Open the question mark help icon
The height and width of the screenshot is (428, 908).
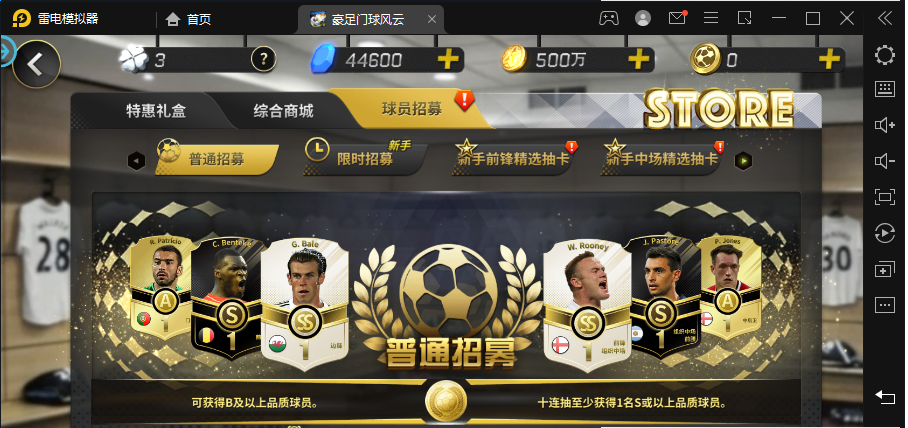pyautogui.click(x=263, y=59)
